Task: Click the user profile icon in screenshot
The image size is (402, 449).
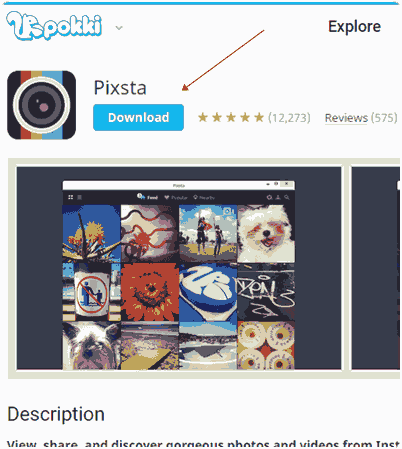Action: point(278,197)
